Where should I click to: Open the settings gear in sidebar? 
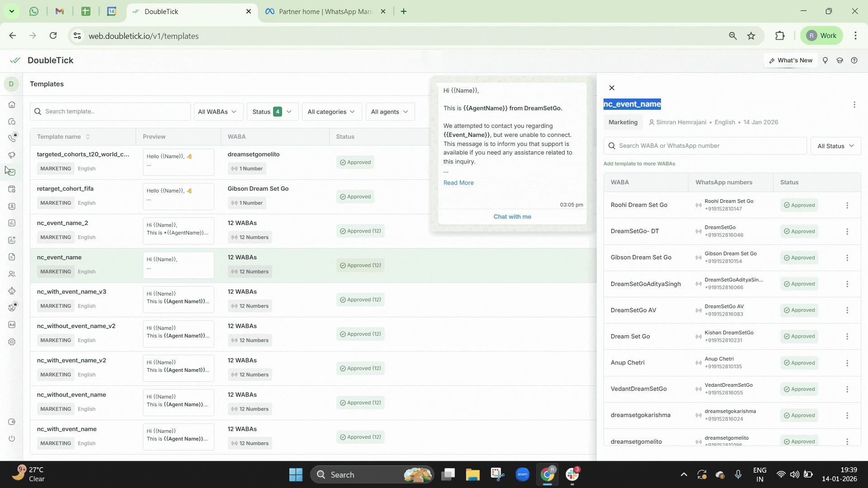click(x=12, y=342)
